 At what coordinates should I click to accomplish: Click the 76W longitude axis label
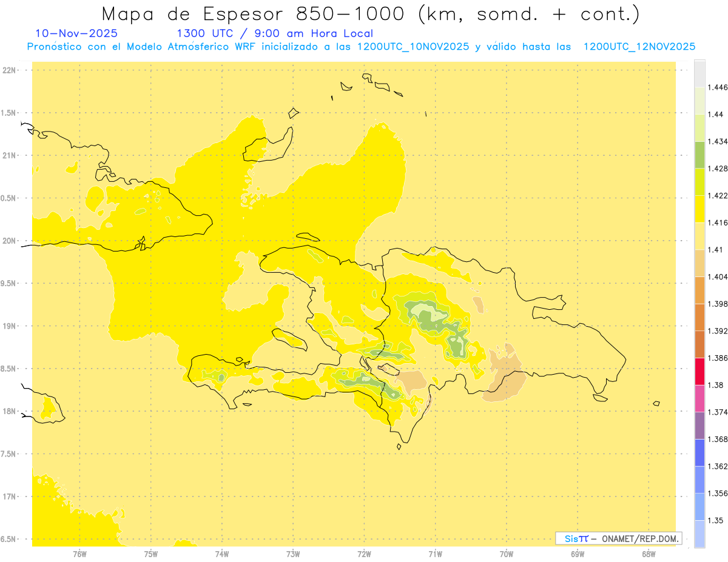(x=79, y=554)
